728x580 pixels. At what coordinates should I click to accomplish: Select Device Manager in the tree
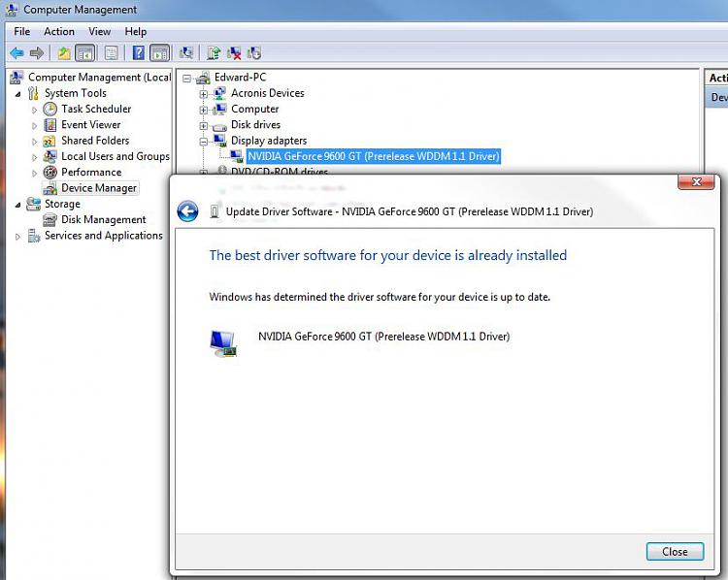coord(99,188)
